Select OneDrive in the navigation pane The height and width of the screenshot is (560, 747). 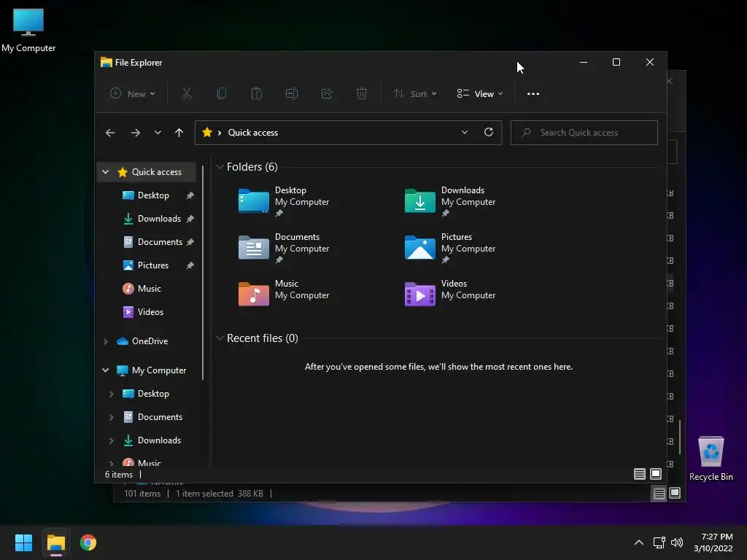pyautogui.click(x=148, y=341)
